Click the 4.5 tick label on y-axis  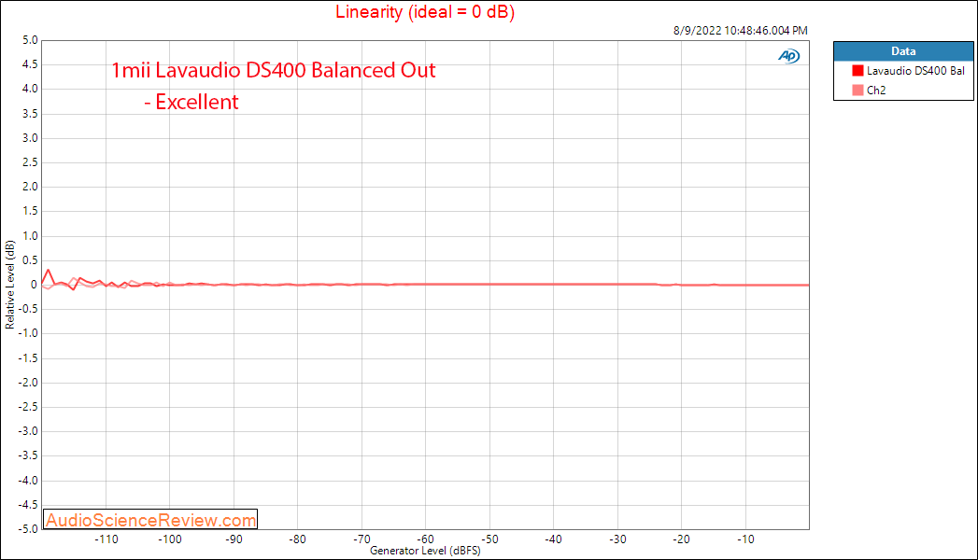click(x=30, y=64)
